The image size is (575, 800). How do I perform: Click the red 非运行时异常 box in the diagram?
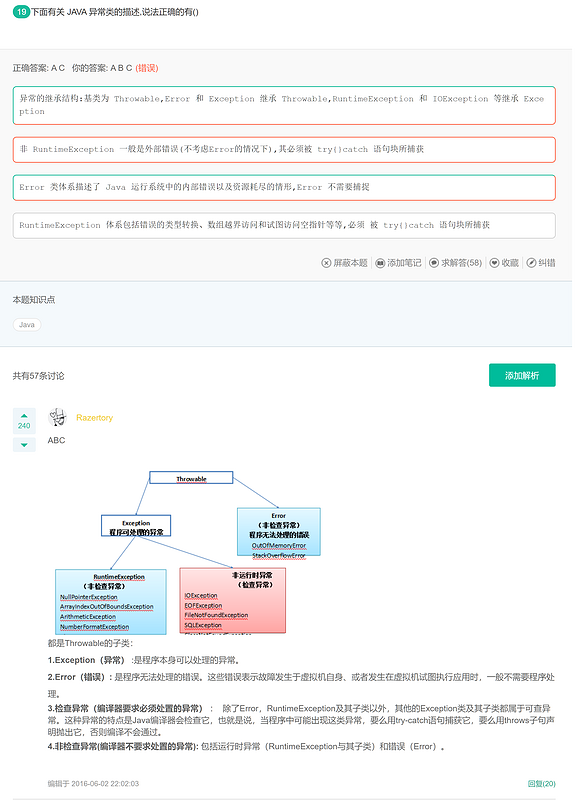click(x=233, y=601)
